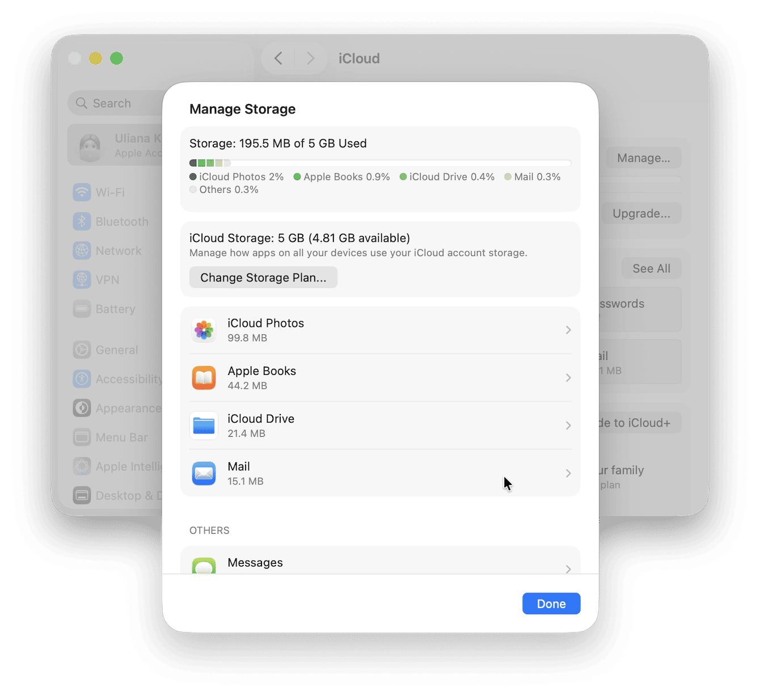Expand iCloud Drive storage details
This screenshot has height=700, width=760.
click(x=568, y=425)
